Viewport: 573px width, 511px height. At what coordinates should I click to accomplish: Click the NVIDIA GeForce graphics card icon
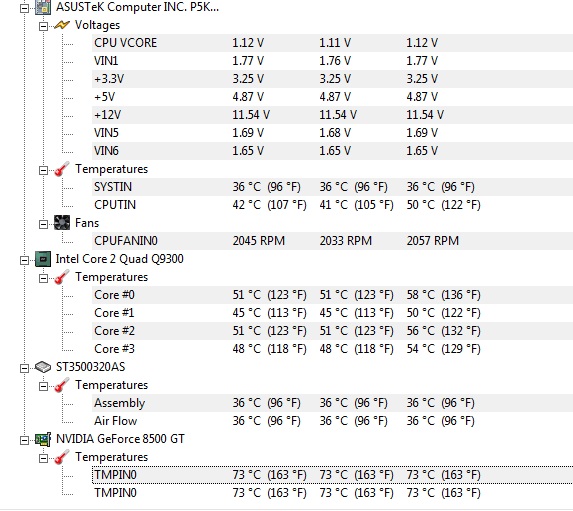[43, 439]
